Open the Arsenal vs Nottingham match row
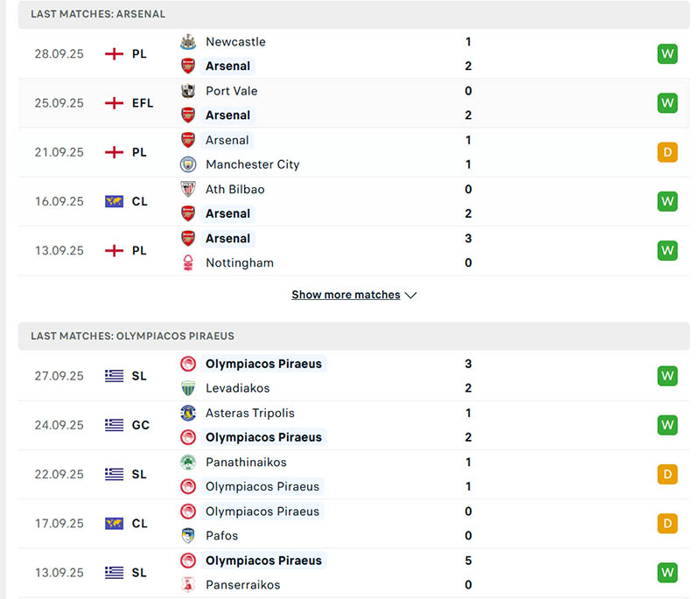The height and width of the screenshot is (599, 700). click(x=350, y=250)
